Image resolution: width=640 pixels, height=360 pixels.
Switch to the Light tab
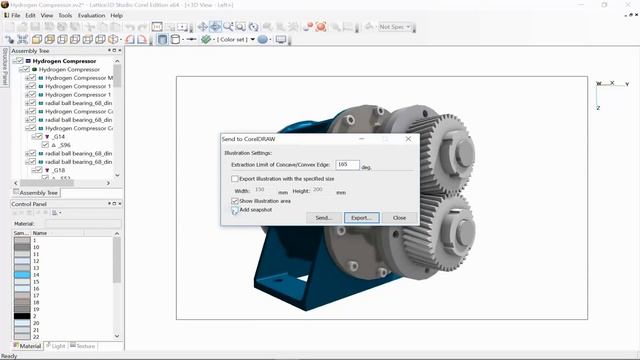(x=56, y=346)
